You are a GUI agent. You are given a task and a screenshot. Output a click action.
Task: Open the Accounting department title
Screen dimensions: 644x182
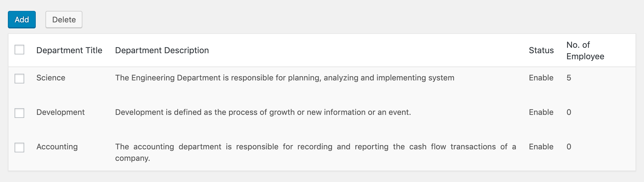click(x=57, y=147)
